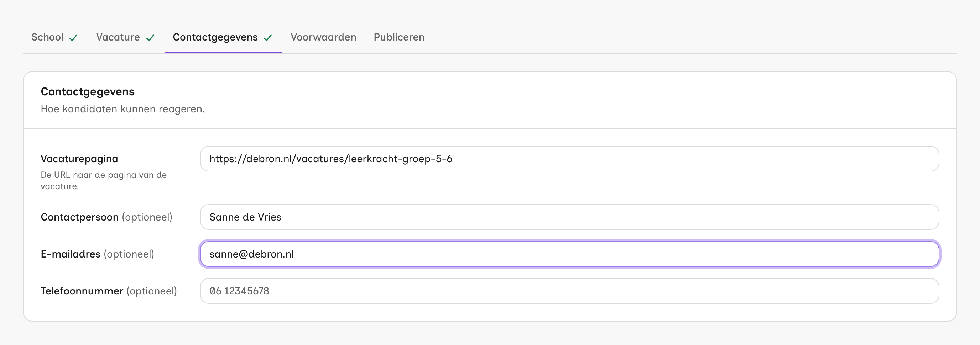
Task: Open the Publiceren tab
Action: [x=399, y=37]
